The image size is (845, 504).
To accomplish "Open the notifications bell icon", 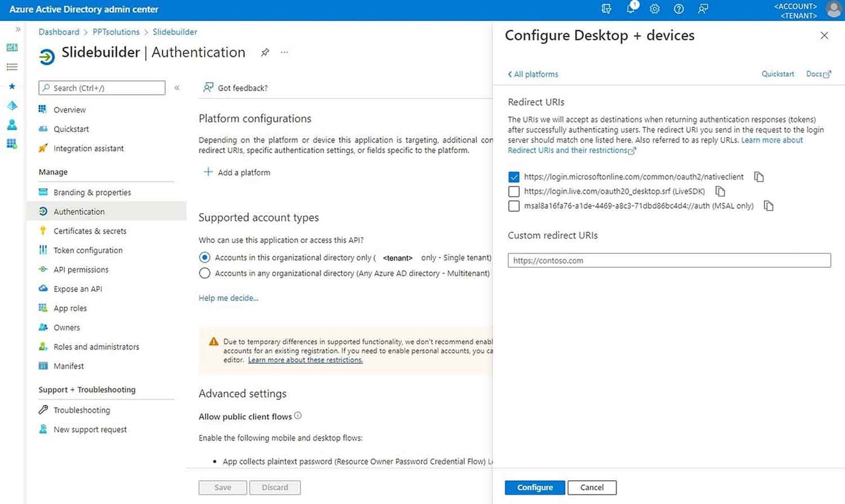I will 631,9.
